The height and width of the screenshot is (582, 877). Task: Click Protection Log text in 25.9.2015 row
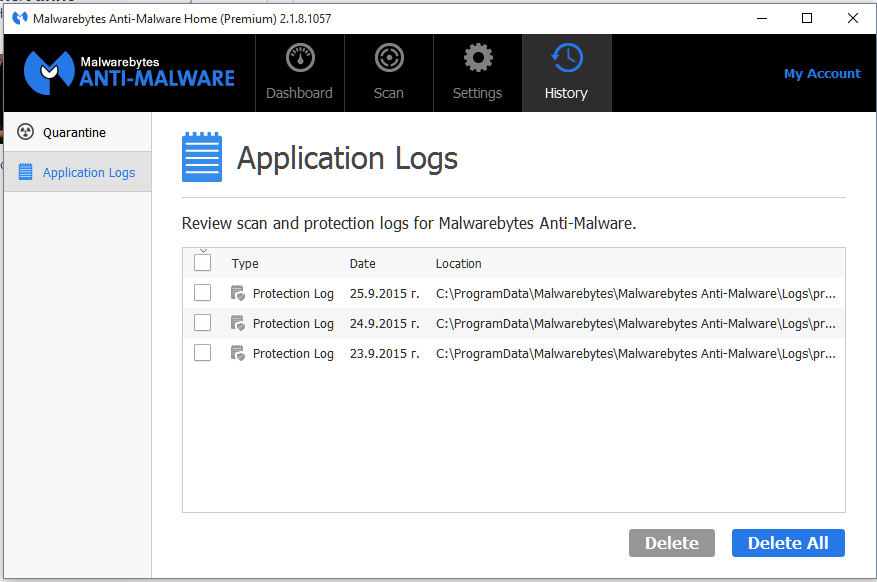[293, 294]
